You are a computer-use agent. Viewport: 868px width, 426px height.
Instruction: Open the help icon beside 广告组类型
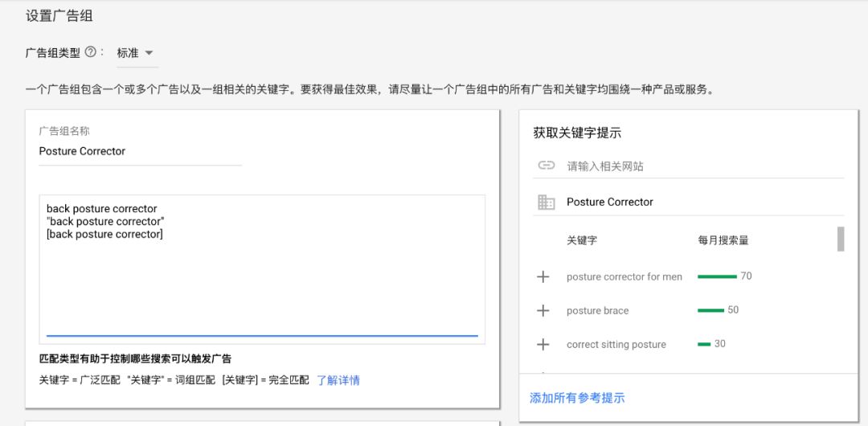(90, 52)
